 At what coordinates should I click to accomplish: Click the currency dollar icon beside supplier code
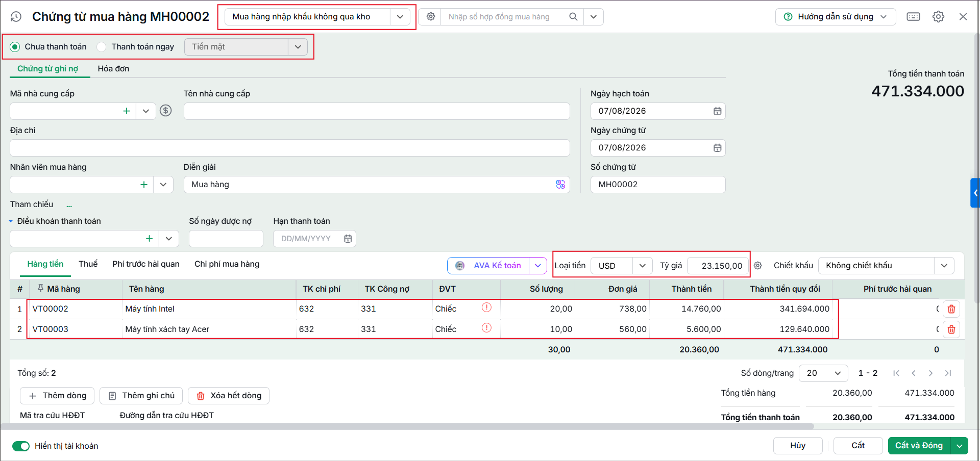coord(165,111)
